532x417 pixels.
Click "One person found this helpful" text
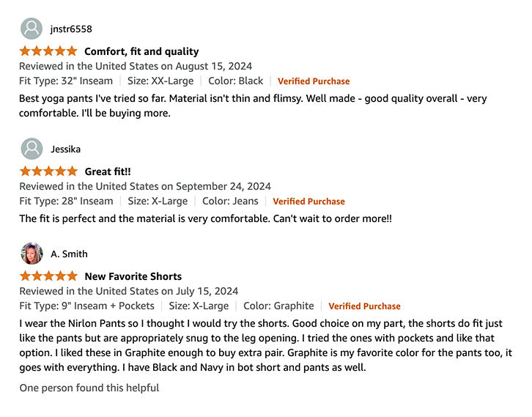[x=89, y=388]
